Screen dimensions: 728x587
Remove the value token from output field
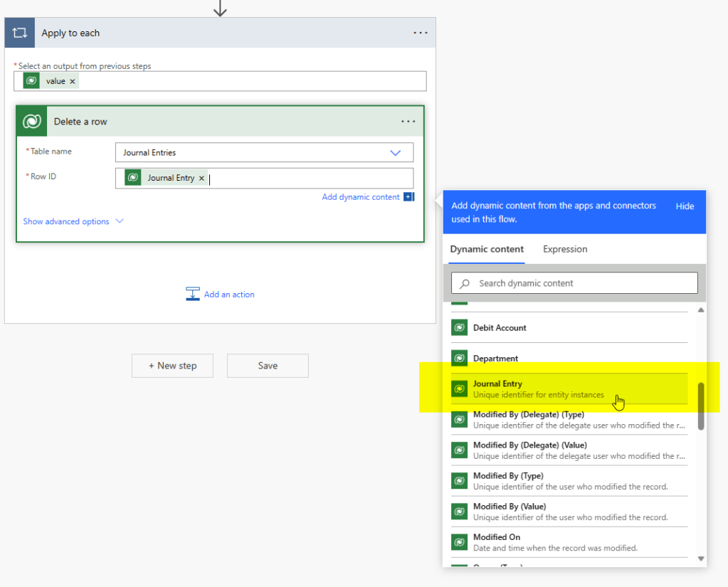tap(73, 81)
